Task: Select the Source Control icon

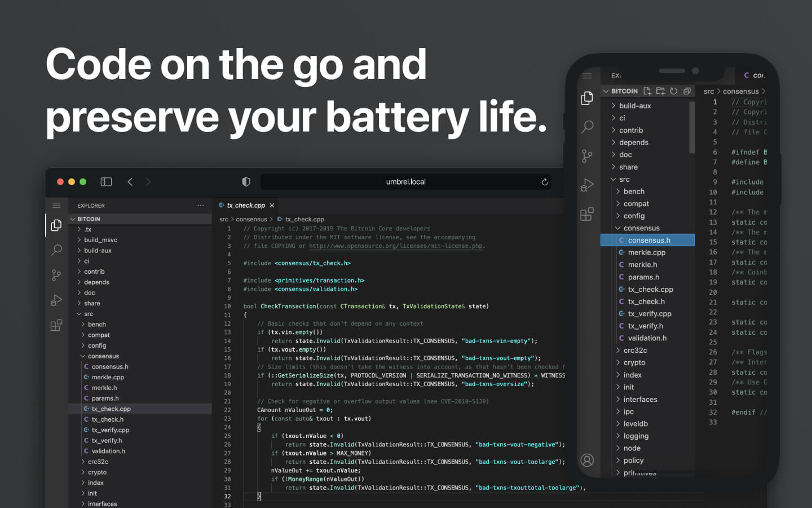Action: pos(56,275)
